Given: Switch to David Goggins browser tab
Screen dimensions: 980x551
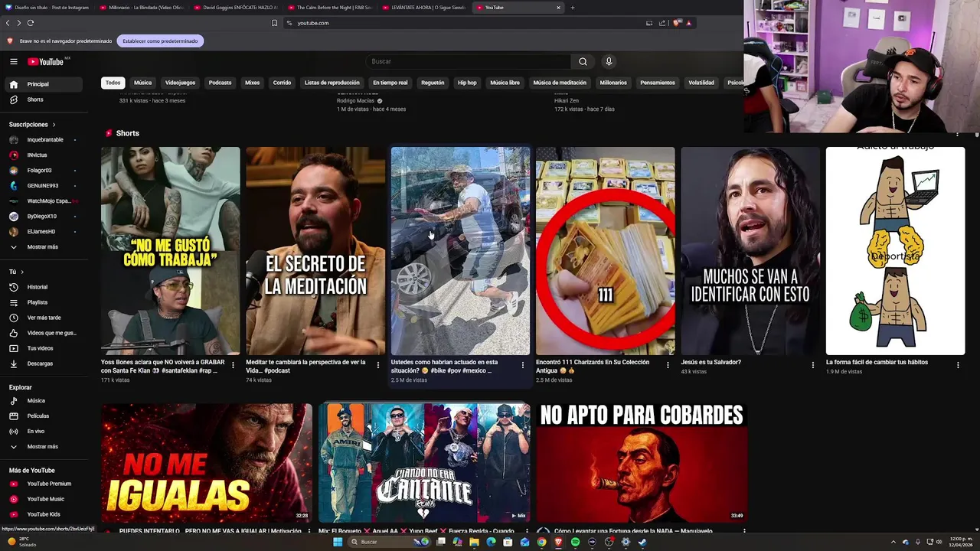Looking at the screenshot, I should click(x=235, y=8).
